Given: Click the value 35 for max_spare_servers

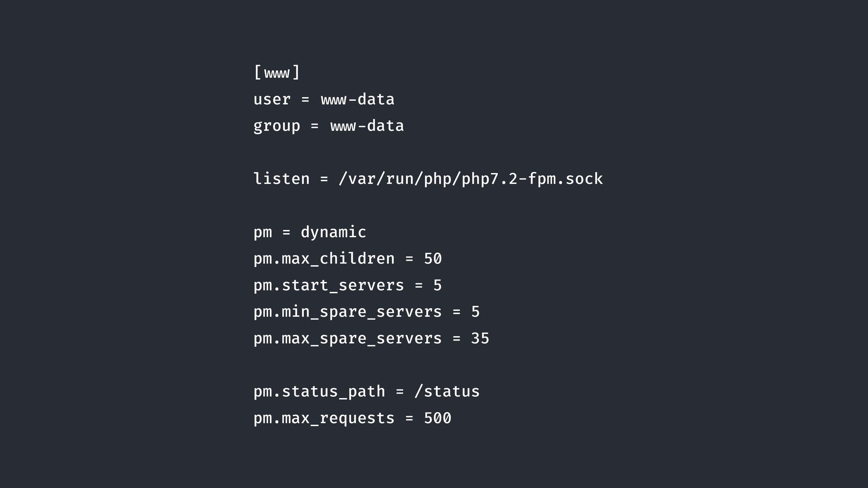Looking at the screenshot, I should [x=480, y=338].
